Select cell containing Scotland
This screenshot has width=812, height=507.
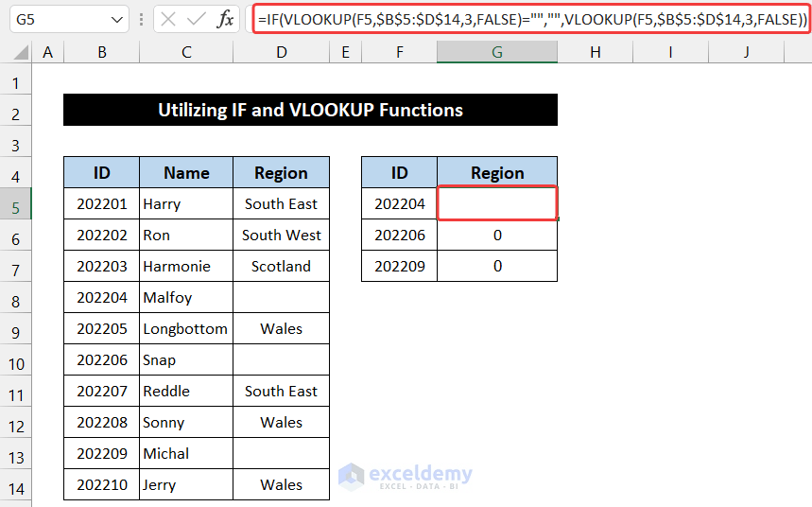[x=281, y=266]
